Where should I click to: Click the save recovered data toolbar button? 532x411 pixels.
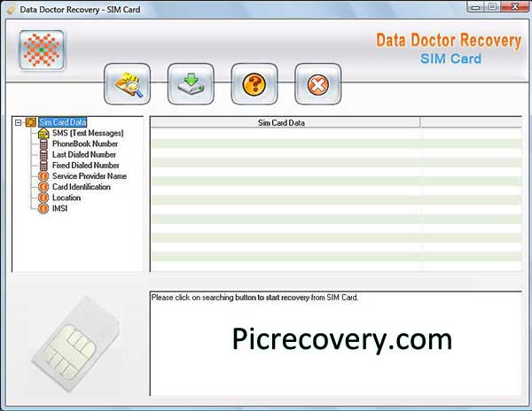tap(191, 83)
